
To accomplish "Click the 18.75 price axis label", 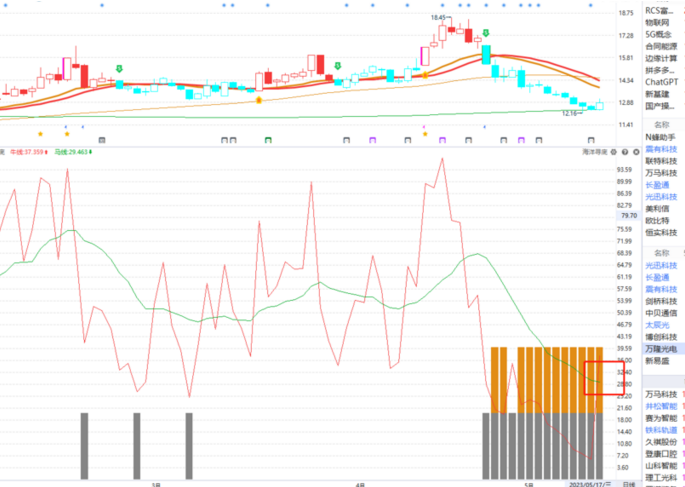I will [x=626, y=13].
